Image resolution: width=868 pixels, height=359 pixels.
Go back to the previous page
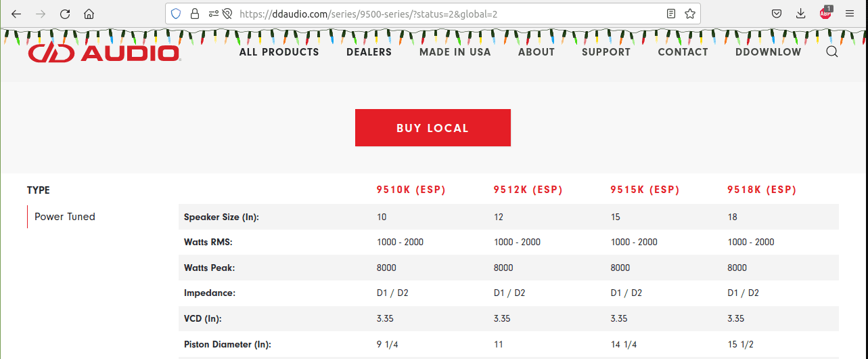pos(16,14)
